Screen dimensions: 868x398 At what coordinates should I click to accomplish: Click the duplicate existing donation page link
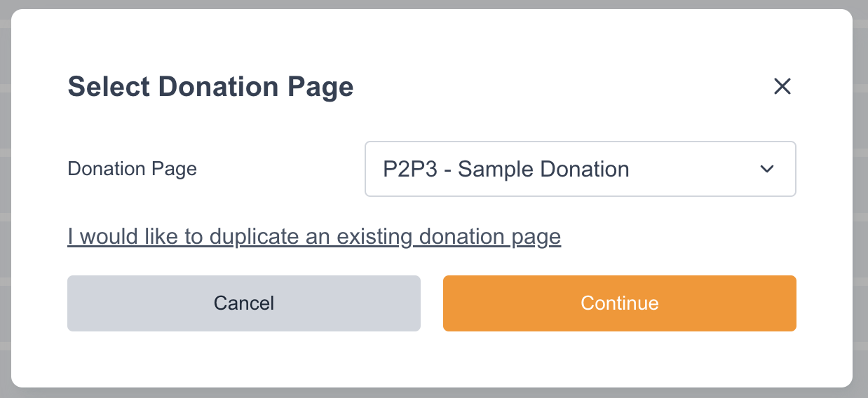click(314, 237)
